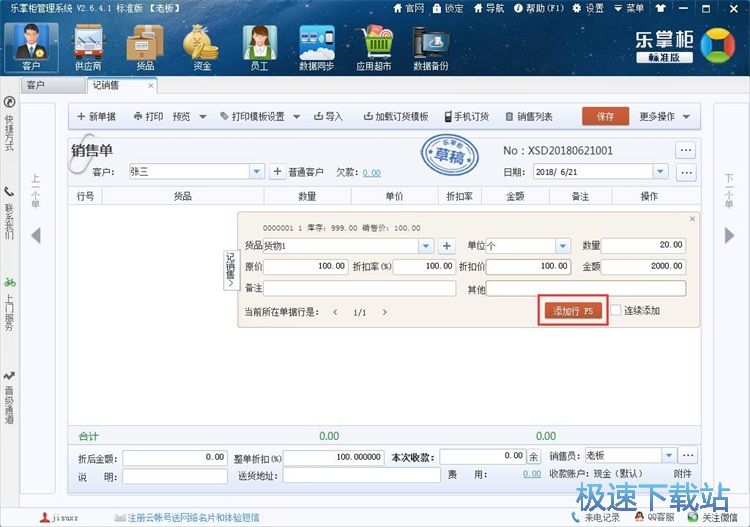The image size is (750, 527).
Task: Open 快捷方式 sidebar shortcut
Action: (10, 124)
